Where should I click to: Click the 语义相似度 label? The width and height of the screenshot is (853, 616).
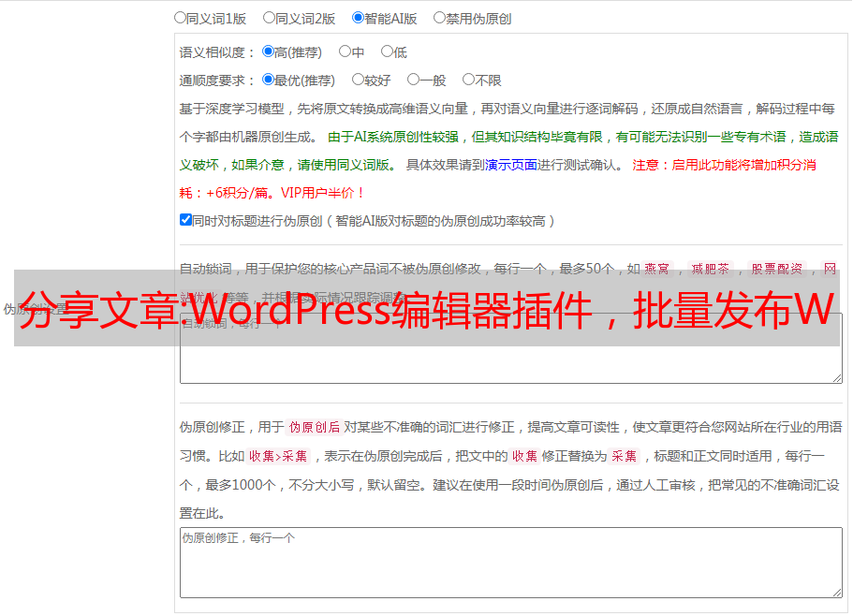pyautogui.click(x=217, y=52)
